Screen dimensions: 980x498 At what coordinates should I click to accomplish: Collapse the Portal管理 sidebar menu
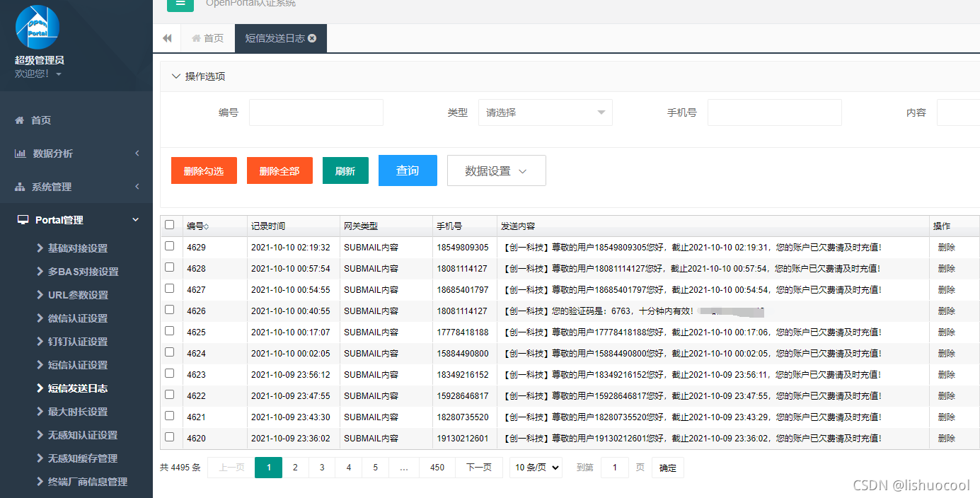[76, 220]
